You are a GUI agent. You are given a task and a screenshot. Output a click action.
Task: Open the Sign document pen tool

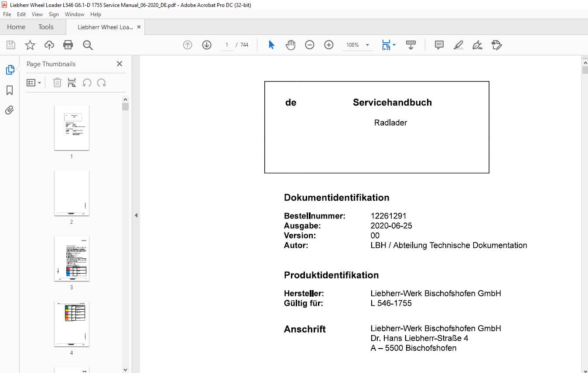[x=477, y=45]
